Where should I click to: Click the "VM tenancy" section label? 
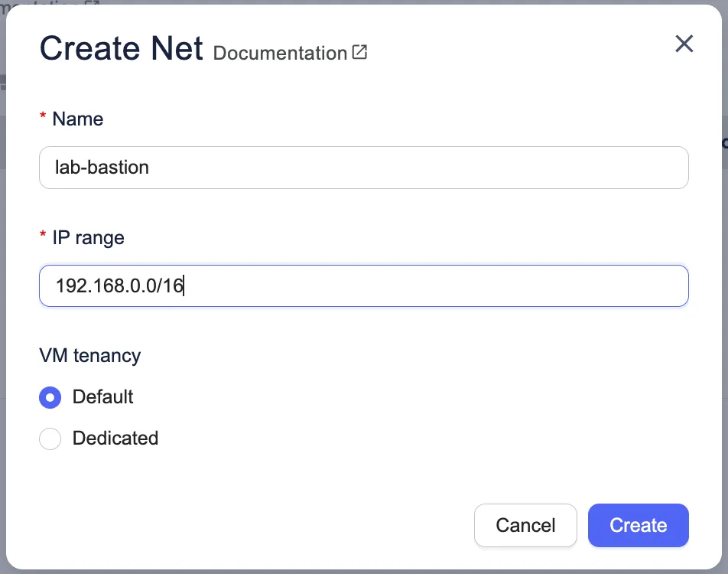(x=90, y=356)
